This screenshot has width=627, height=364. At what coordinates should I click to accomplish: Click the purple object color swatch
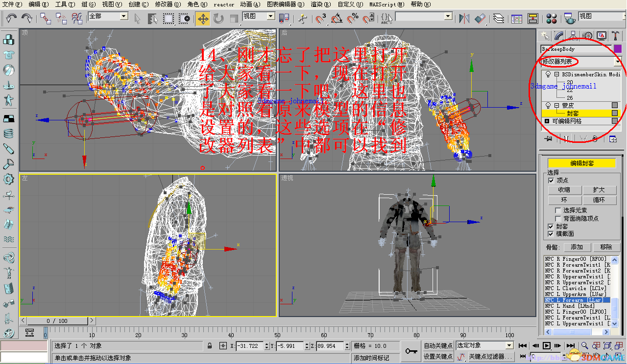617,49
